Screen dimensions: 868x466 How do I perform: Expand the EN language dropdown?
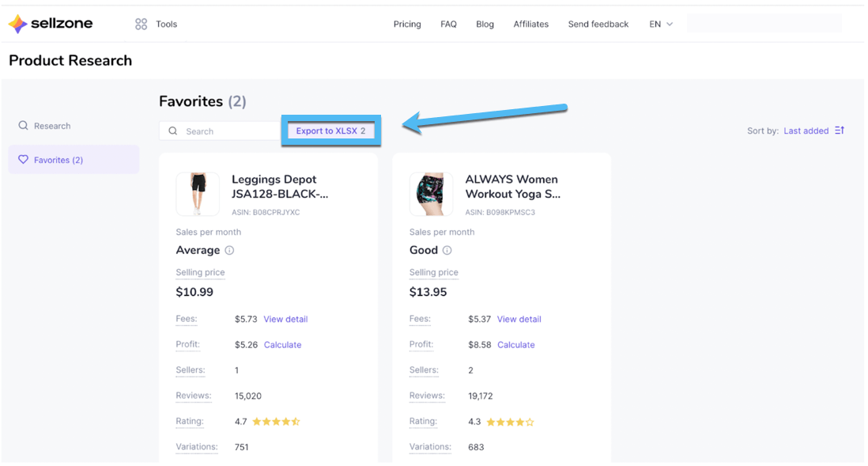point(661,25)
